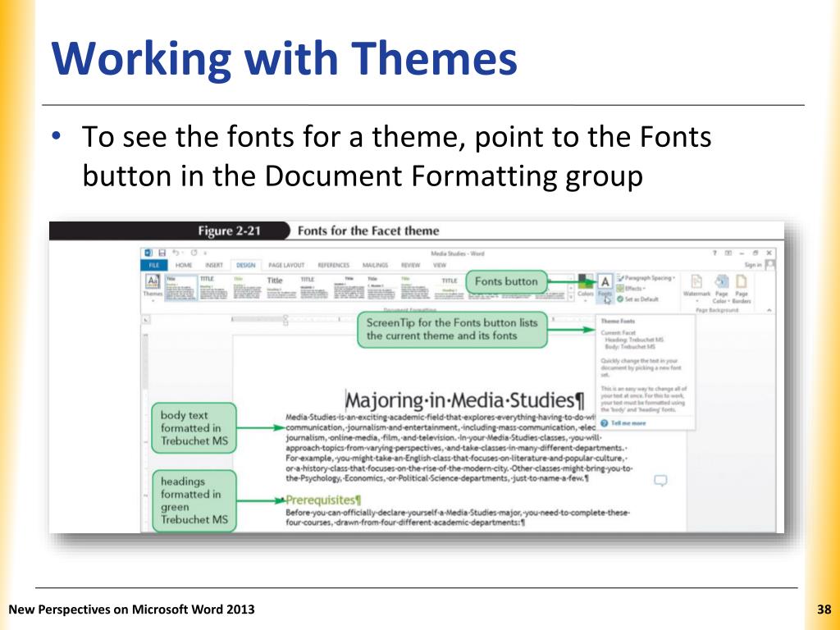Show the next row of style sets
Screen dimensions: 840x630
(571, 288)
